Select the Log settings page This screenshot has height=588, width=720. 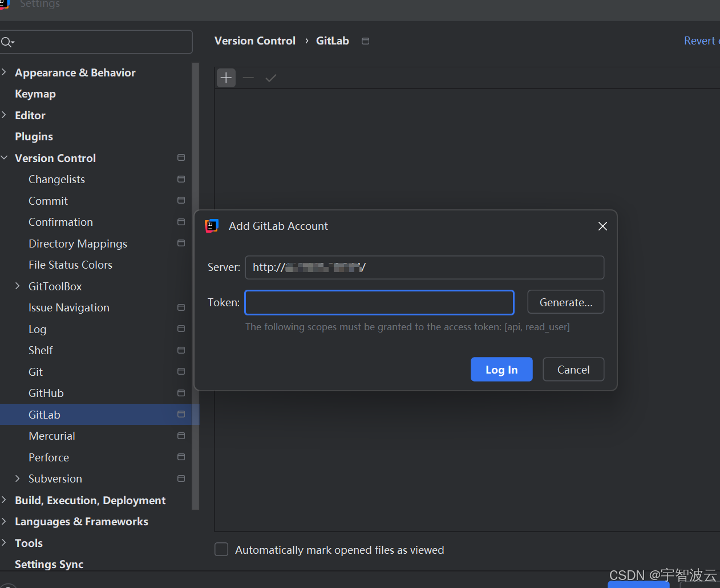click(x=37, y=329)
